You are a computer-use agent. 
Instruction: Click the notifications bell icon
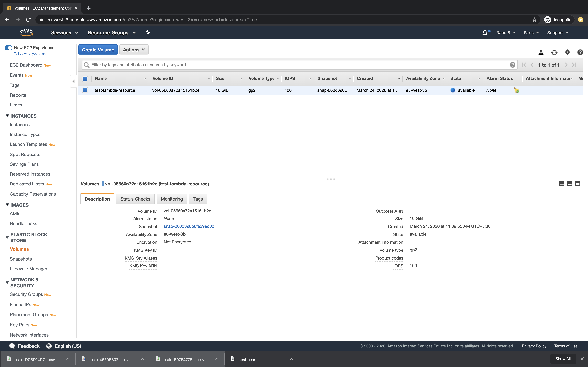click(485, 33)
